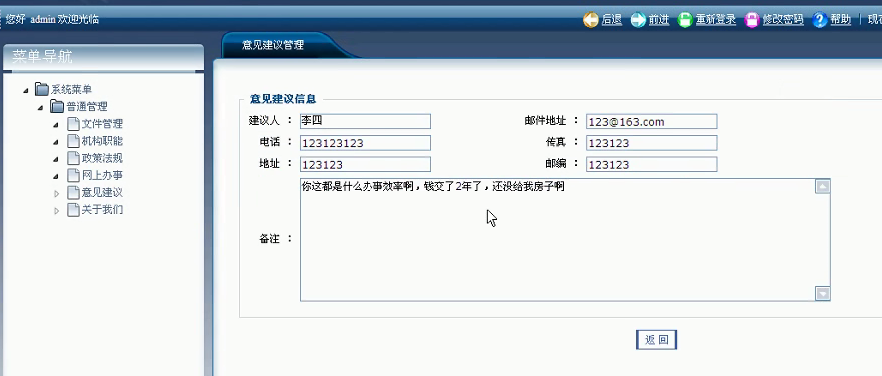Click the 系统菜单 folder icon
The width and height of the screenshot is (882, 376).
(42, 88)
